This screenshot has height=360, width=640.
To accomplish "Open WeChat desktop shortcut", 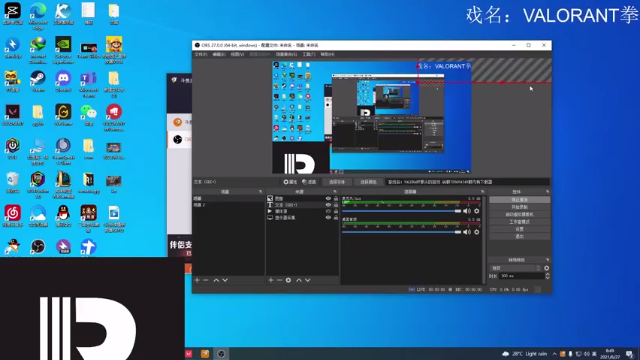I will click(x=89, y=115).
